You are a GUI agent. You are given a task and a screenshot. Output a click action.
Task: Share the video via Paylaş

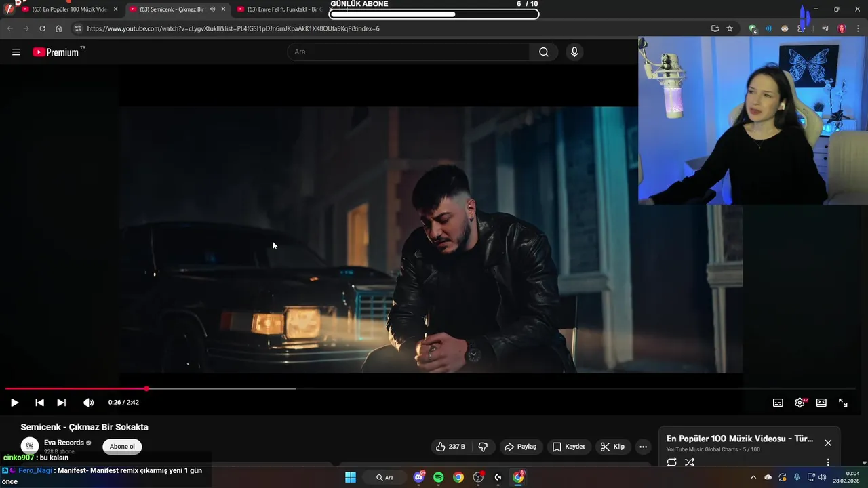click(520, 447)
